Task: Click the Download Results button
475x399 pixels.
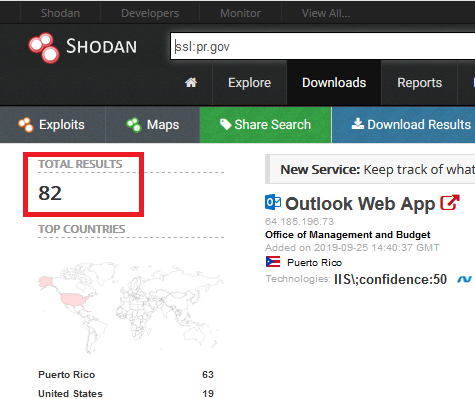Action: [404, 125]
